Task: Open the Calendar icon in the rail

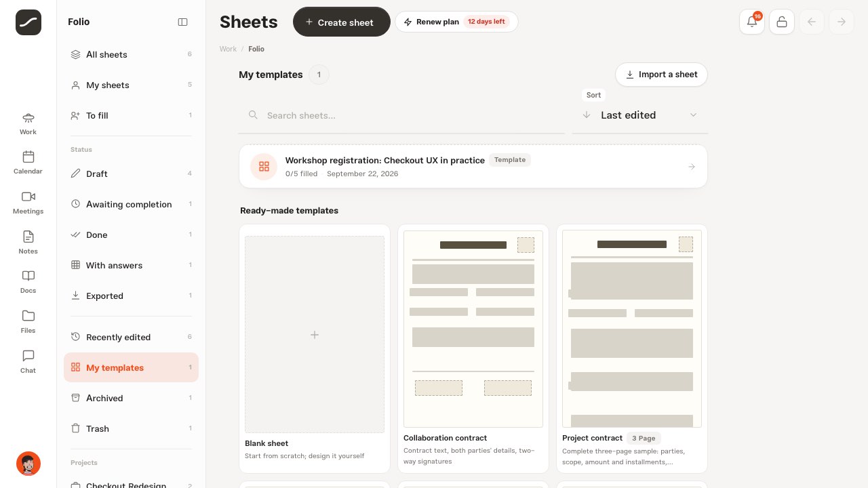Action: pos(28,163)
